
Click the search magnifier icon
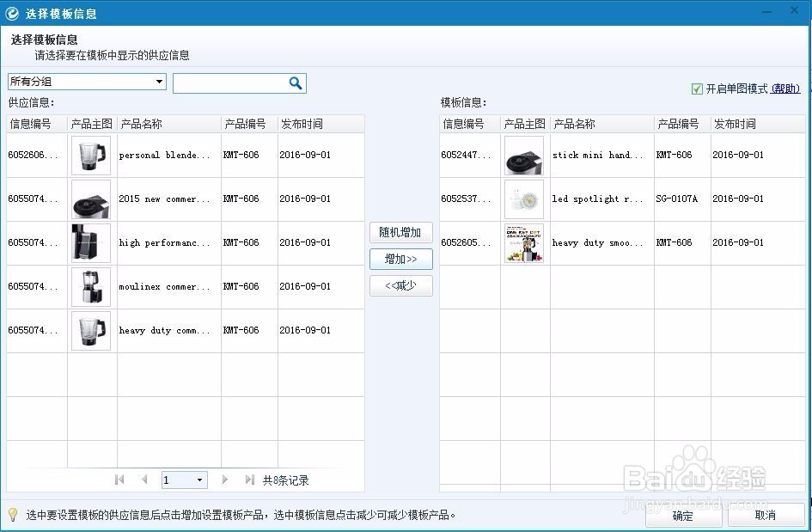[x=296, y=83]
